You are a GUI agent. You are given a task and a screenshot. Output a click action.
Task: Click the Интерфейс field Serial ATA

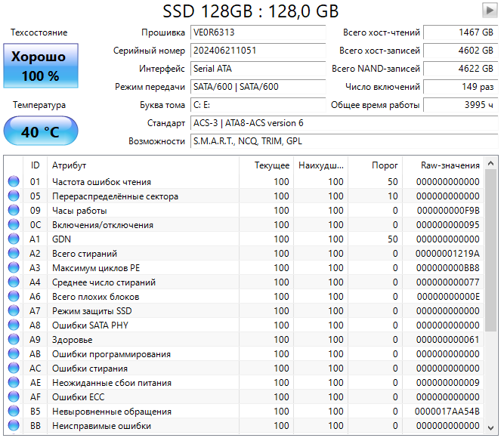coord(258,69)
